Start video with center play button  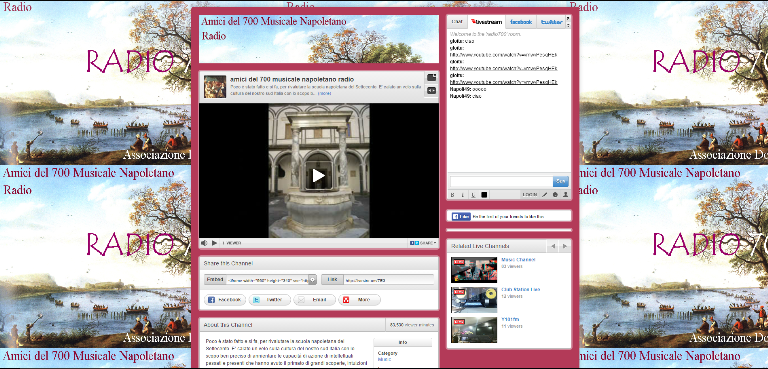pyautogui.click(x=318, y=175)
